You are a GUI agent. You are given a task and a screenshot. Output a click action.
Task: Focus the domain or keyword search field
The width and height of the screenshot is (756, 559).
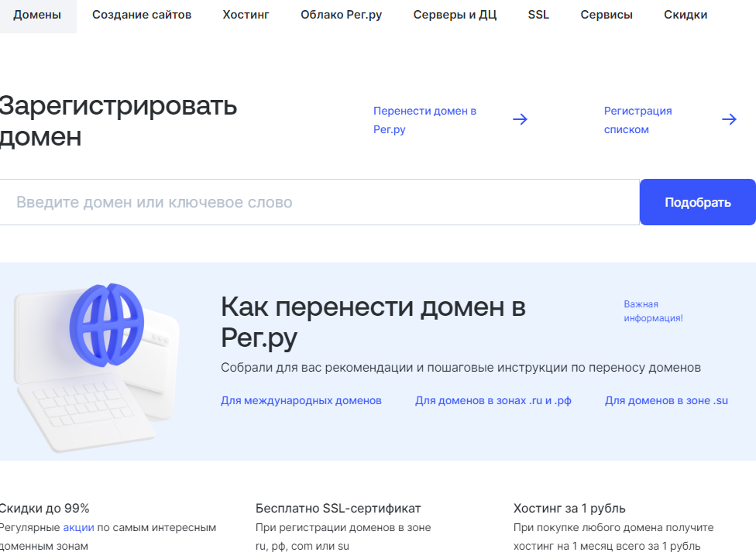coord(320,202)
